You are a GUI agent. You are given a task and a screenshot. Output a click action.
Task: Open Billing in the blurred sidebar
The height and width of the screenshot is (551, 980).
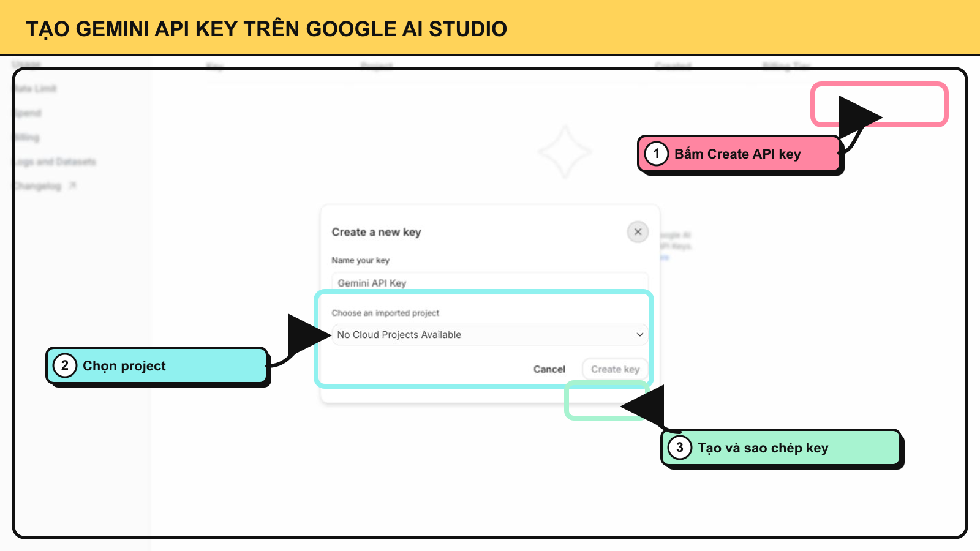point(27,138)
